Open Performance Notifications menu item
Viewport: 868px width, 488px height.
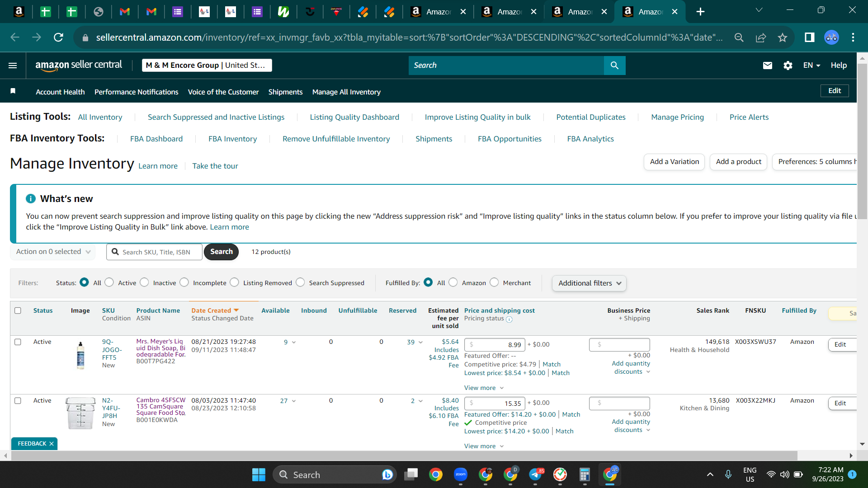136,92
